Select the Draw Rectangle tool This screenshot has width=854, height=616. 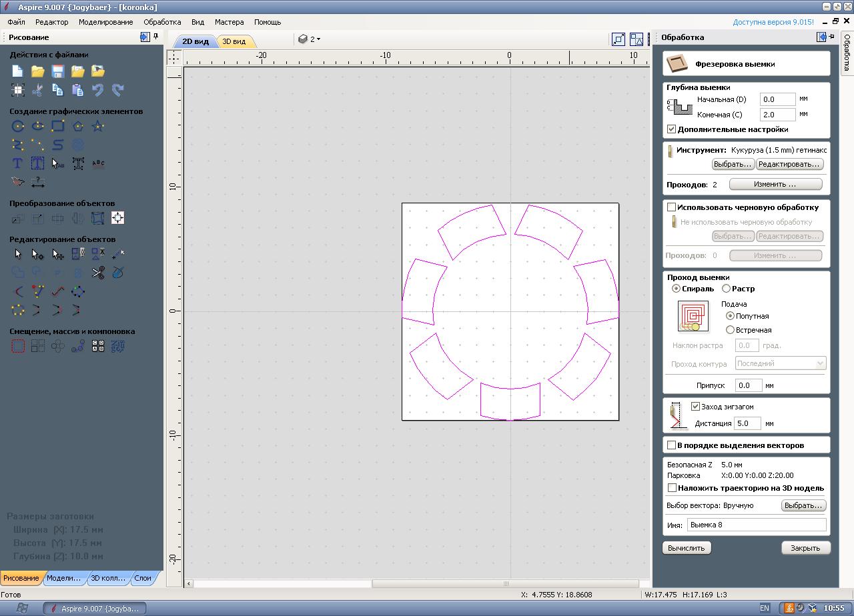pyautogui.click(x=58, y=126)
